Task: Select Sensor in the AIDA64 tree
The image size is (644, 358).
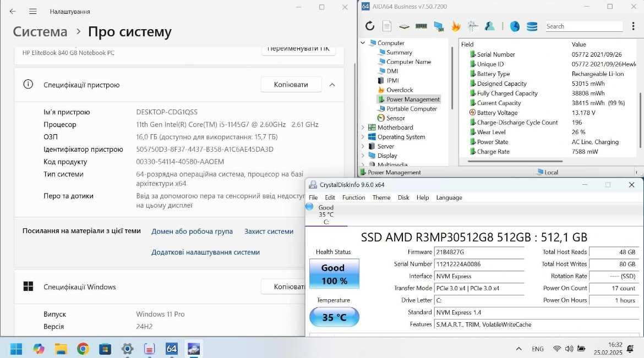Action: 396,118
